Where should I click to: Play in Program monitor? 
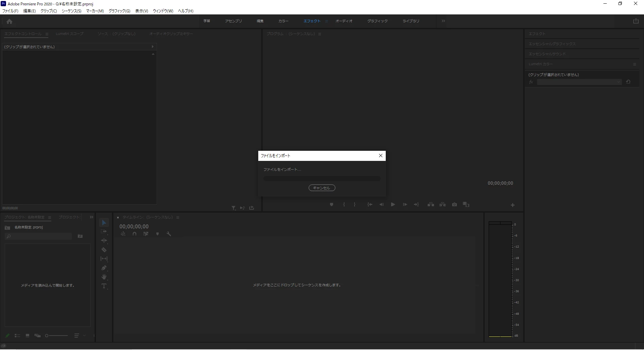coord(393,205)
